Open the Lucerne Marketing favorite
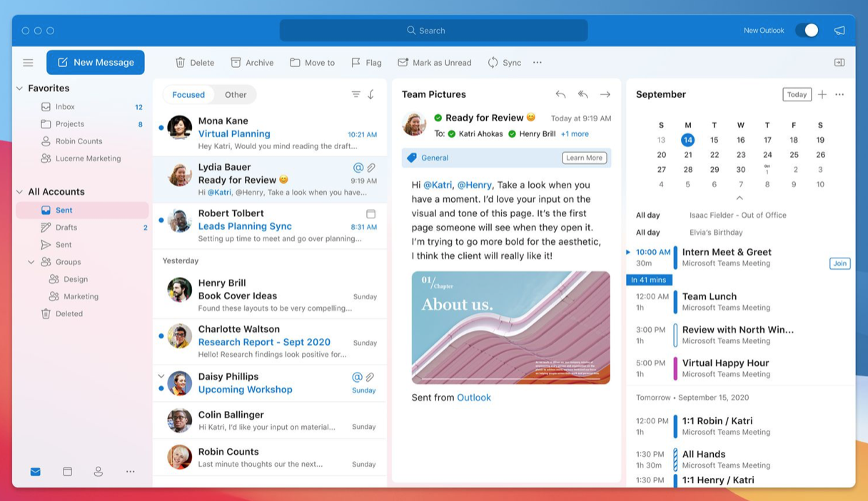Viewport: 868px width, 501px height. tap(82, 158)
